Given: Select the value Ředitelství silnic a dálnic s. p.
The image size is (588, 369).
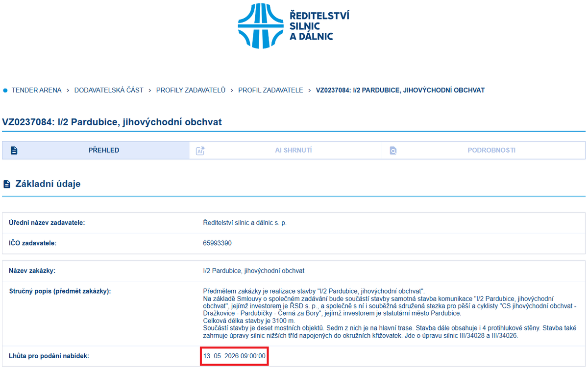Looking at the screenshot, I should [x=245, y=223].
